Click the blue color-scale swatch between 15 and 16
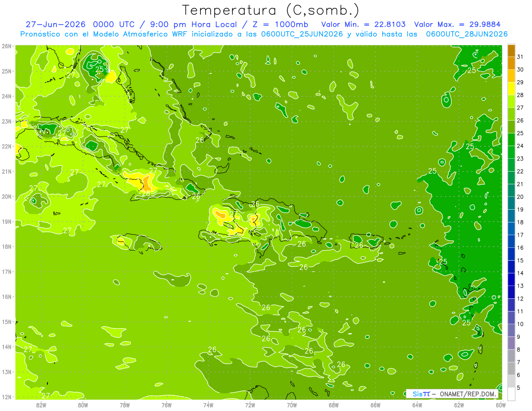532x411 pixels. click(x=511, y=254)
